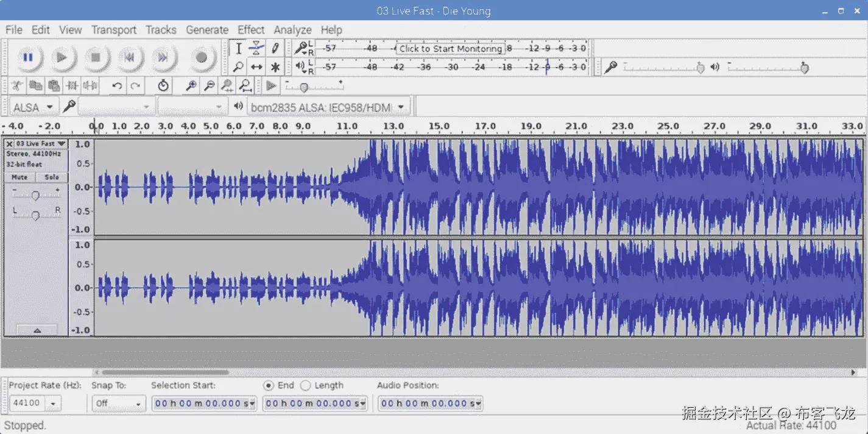
Task: Click the track gain slider handle
Action: 35,196
